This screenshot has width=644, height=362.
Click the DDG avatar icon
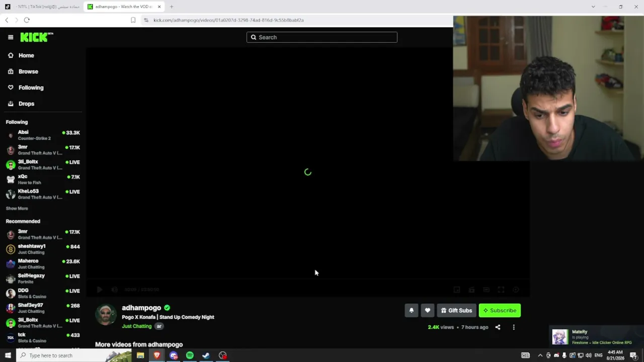pyautogui.click(x=11, y=293)
